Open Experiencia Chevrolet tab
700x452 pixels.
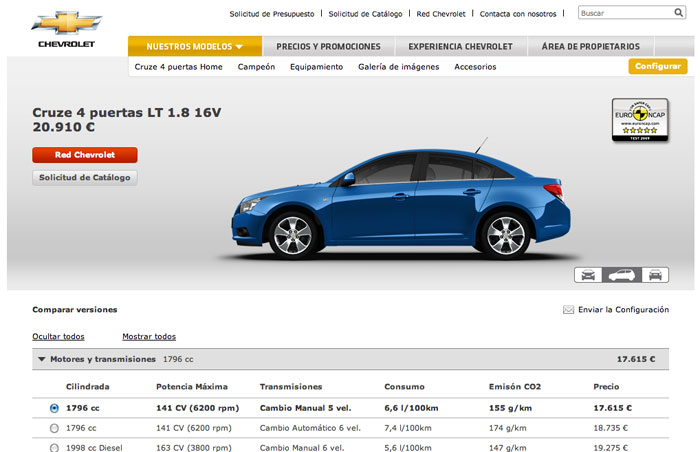[460, 46]
